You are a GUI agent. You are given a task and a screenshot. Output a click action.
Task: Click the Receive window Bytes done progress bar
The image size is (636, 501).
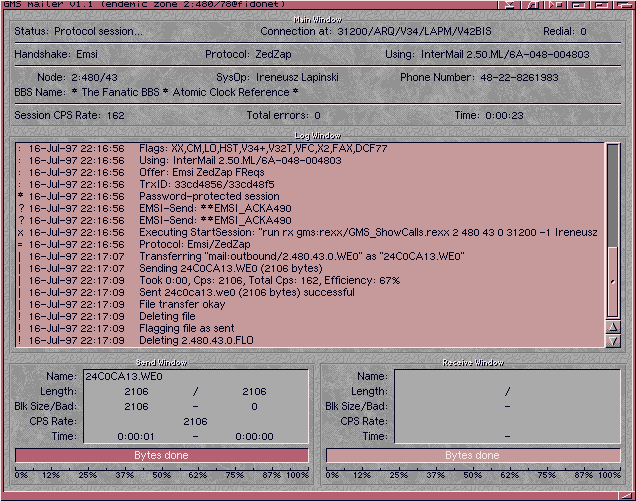point(473,455)
